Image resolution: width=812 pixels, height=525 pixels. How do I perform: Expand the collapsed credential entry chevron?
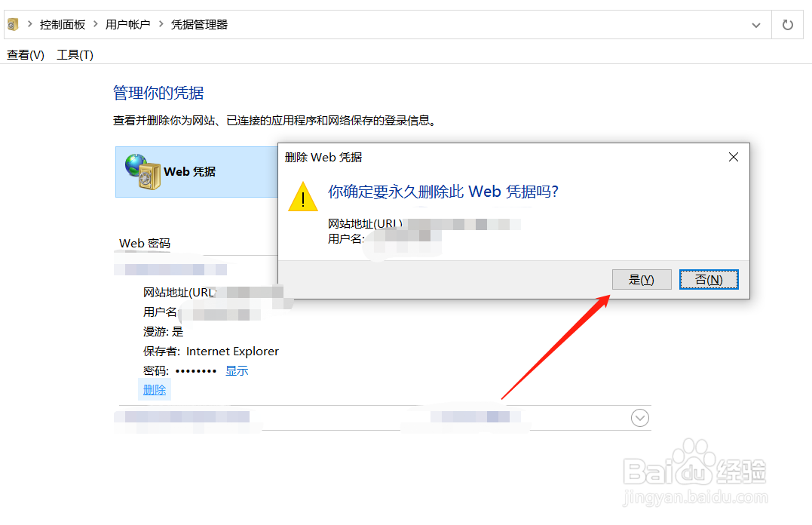tap(640, 418)
